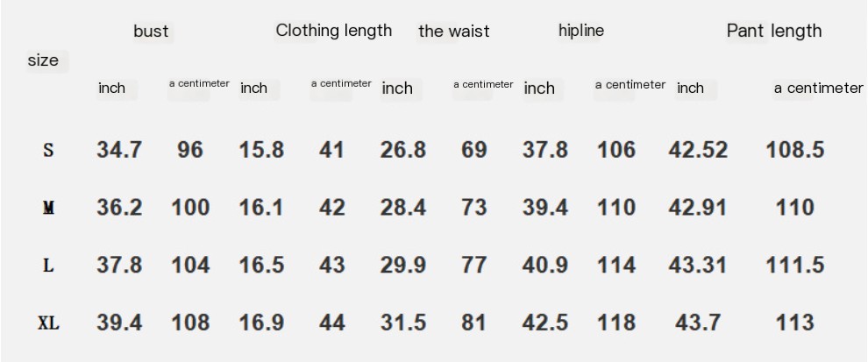
Task: Click 'the waist' column header
Action: tap(454, 31)
